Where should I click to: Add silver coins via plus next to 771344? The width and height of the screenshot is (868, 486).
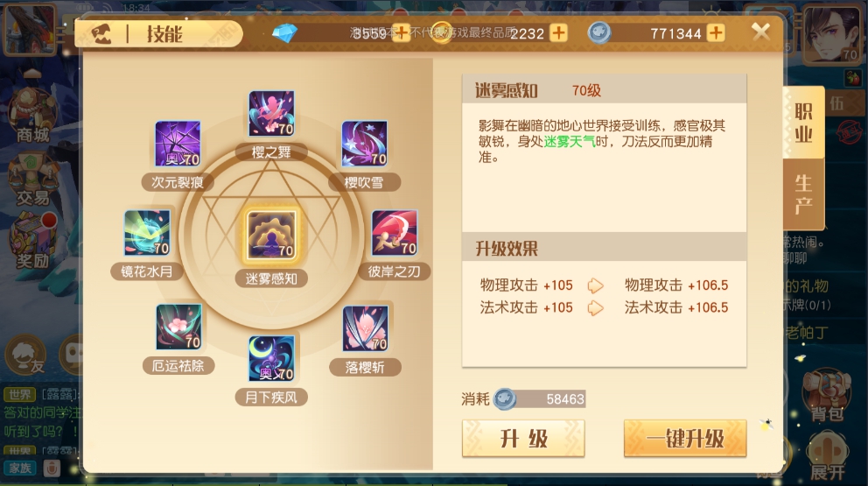click(x=716, y=32)
